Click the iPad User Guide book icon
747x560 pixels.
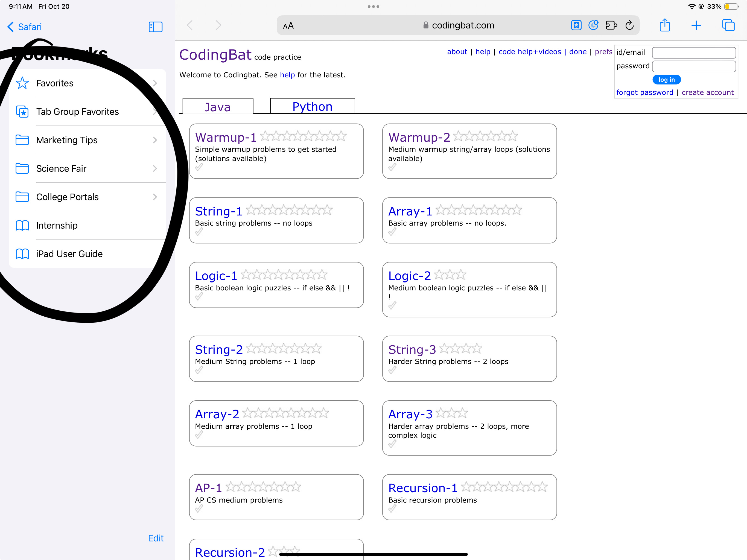tap(22, 254)
